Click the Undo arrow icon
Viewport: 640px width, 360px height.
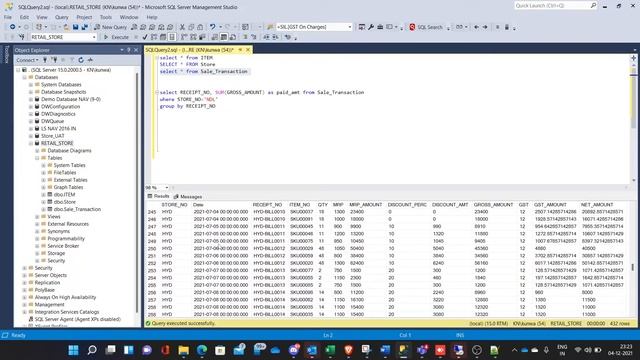(x=212, y=27)
